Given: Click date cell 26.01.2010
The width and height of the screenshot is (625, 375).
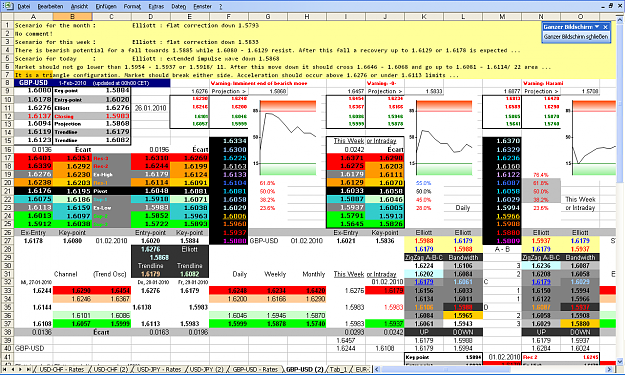Looking at the screenshot, I should [x=150, y=108].
